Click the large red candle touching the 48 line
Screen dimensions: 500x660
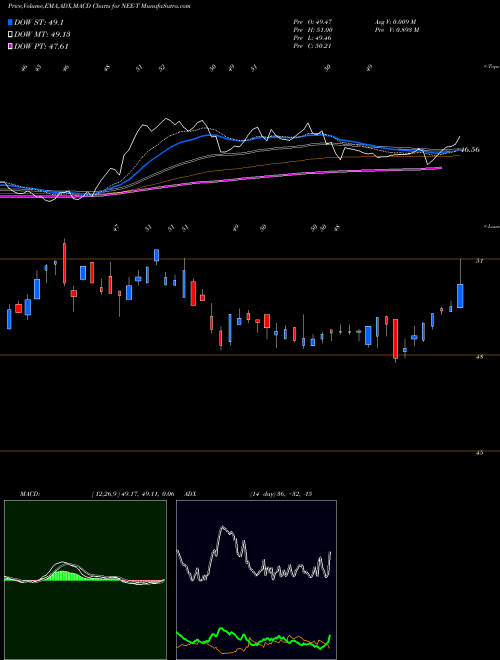(396, 339)
